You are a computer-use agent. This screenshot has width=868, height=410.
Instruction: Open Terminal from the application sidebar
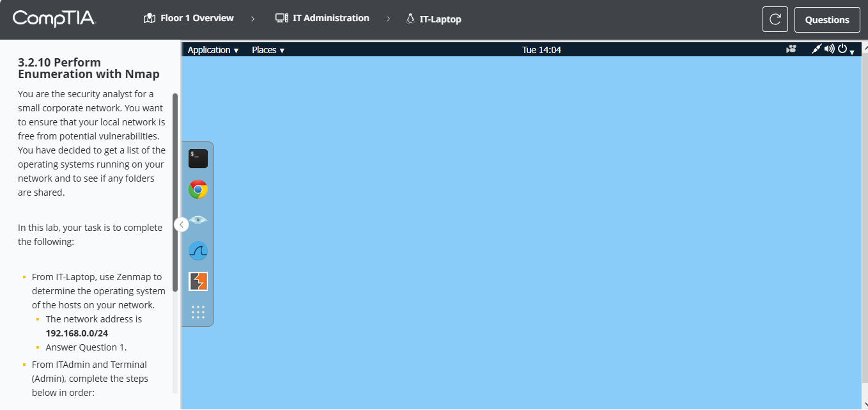click(198, 158)
